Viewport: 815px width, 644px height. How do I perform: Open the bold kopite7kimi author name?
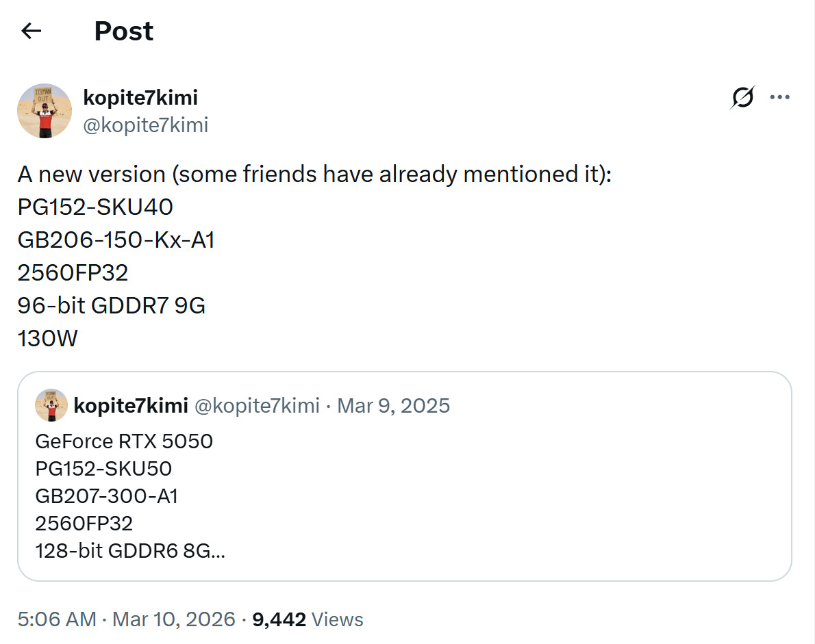(140, 98)
